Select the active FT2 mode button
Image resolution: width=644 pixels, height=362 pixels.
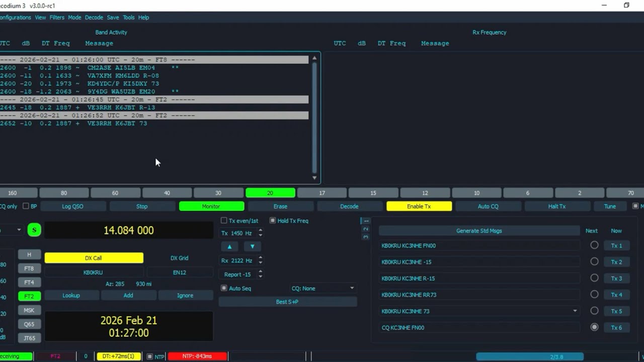click(x=29, y=296)
